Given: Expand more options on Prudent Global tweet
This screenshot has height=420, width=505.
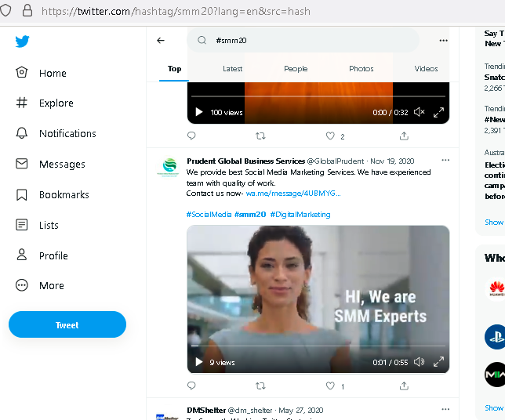Looking at the screenshot, I should point(445,161).
